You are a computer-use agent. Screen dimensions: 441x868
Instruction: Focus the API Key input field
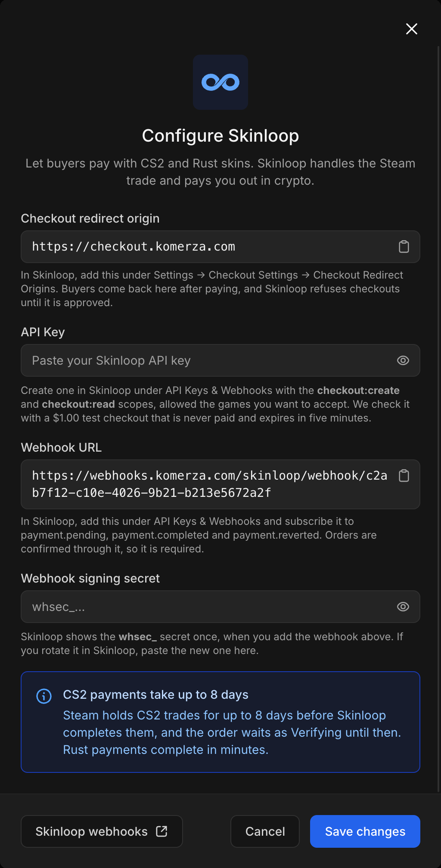220,360
